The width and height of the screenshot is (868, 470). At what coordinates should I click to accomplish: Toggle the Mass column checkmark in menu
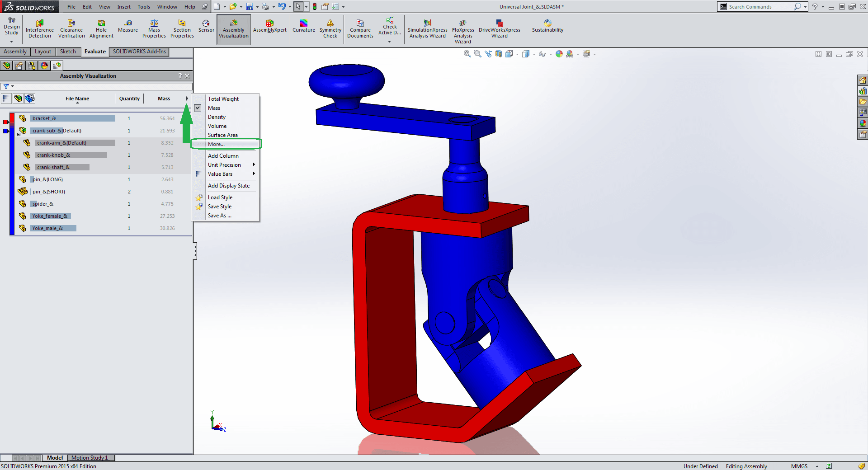click(x=198, y=108)
